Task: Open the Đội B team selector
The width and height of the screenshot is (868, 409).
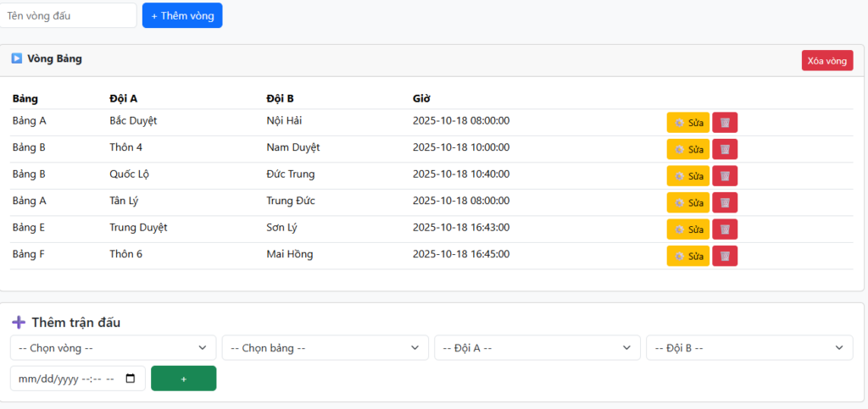Action: (748, 348)
